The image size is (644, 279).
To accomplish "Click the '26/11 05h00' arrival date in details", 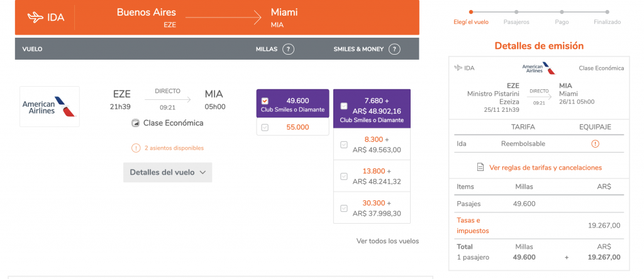I will click(x=577, y=102).
